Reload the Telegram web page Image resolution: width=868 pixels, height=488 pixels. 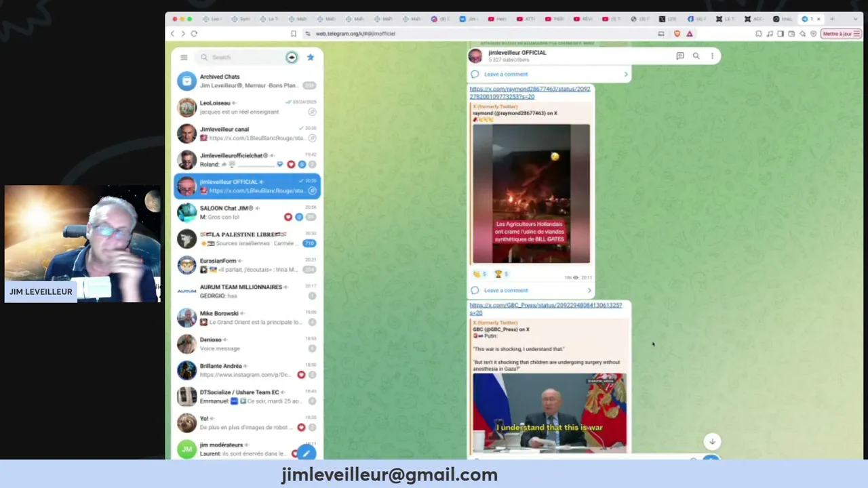tap(194, 34)
